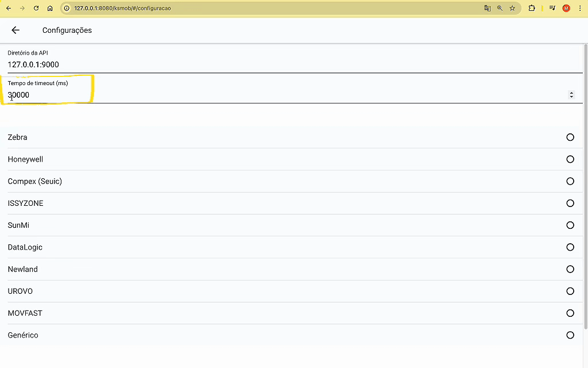Pick the Genérico radio button
Screen dimensions: 588x368
(x=570, y=335)
